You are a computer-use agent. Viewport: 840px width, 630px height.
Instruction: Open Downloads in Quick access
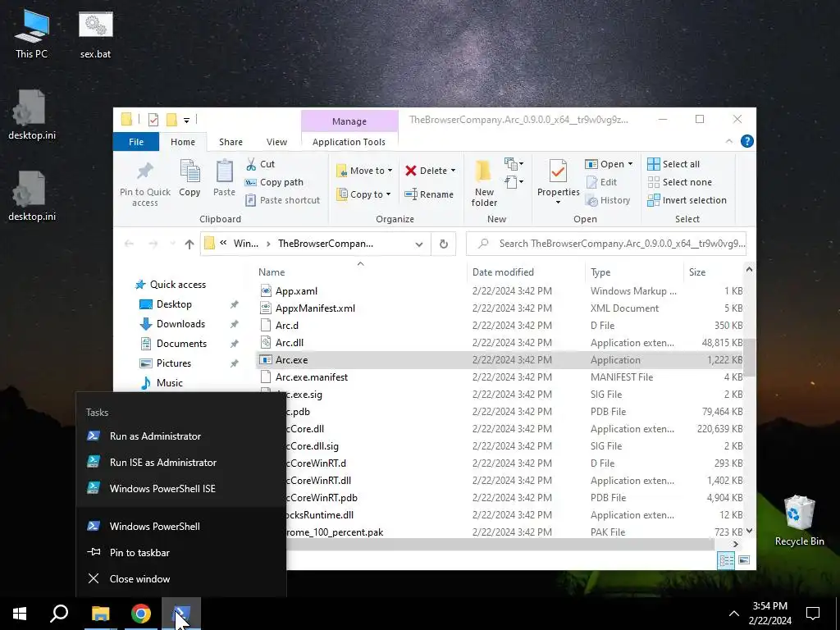point(180,323)
